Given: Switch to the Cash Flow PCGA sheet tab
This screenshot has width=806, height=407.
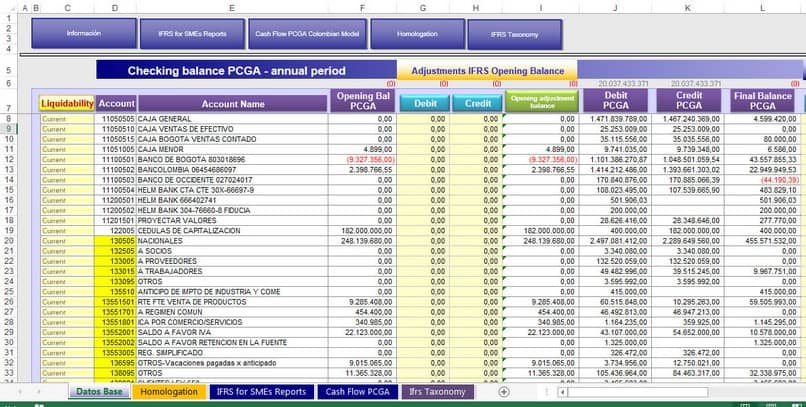Looking at the screenshot, I should point(357,392).
